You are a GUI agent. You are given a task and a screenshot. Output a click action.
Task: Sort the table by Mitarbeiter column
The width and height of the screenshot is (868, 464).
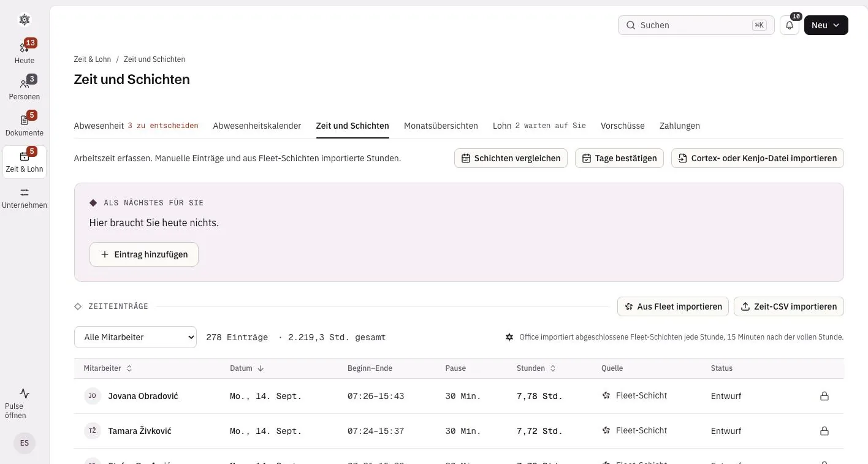click(x=108, y=368)
